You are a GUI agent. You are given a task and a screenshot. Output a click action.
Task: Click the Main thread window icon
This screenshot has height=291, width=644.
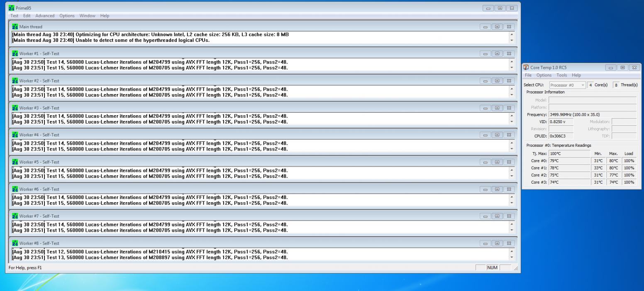[15, 27]
